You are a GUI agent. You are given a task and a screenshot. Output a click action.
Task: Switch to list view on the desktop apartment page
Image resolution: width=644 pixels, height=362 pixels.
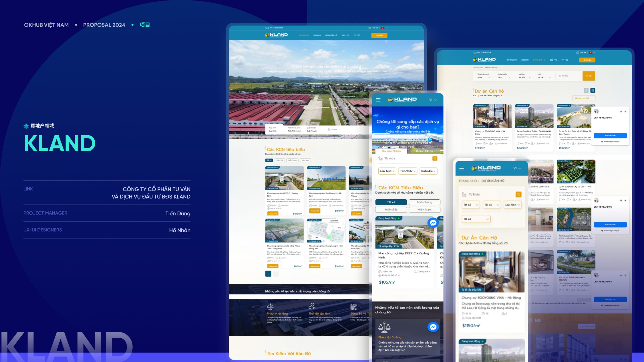[586, 90]
